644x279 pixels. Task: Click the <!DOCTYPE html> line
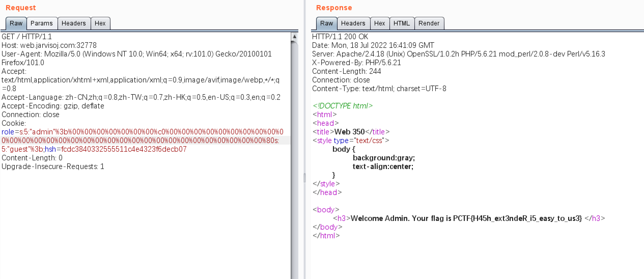pyautogui.click(x=343, y=106)
